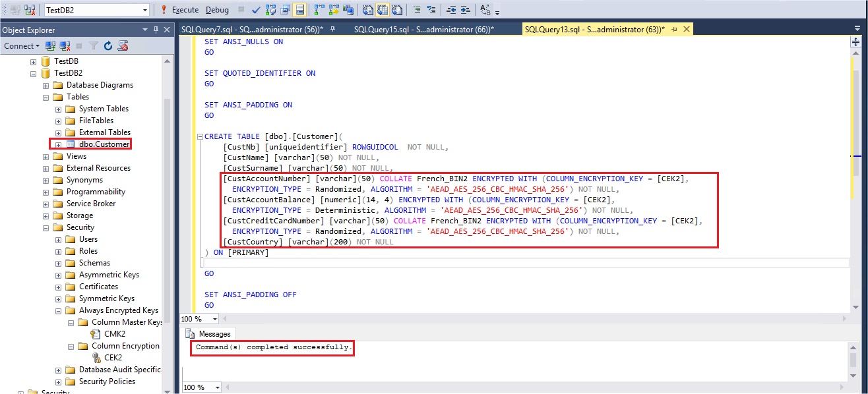Select the CMK2 column master key
The width and height of the screenshot is (868, 394).
pyautogui.click(x=115, y=334)
